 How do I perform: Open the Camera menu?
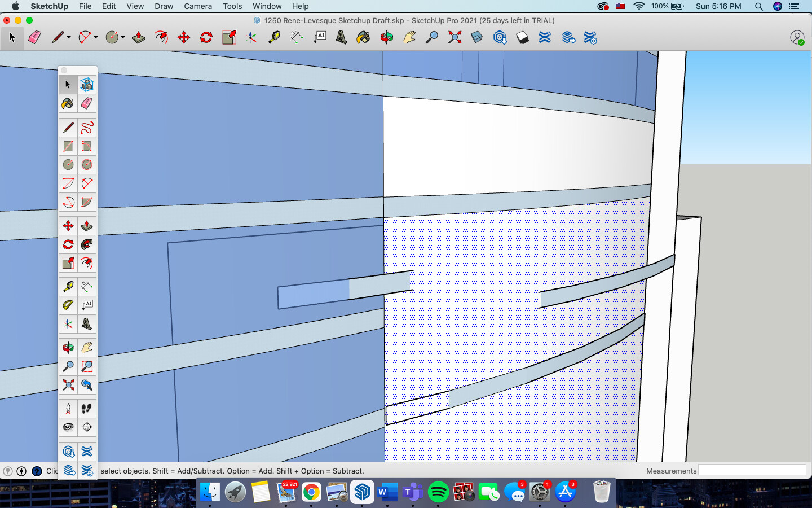pos(198,6)
